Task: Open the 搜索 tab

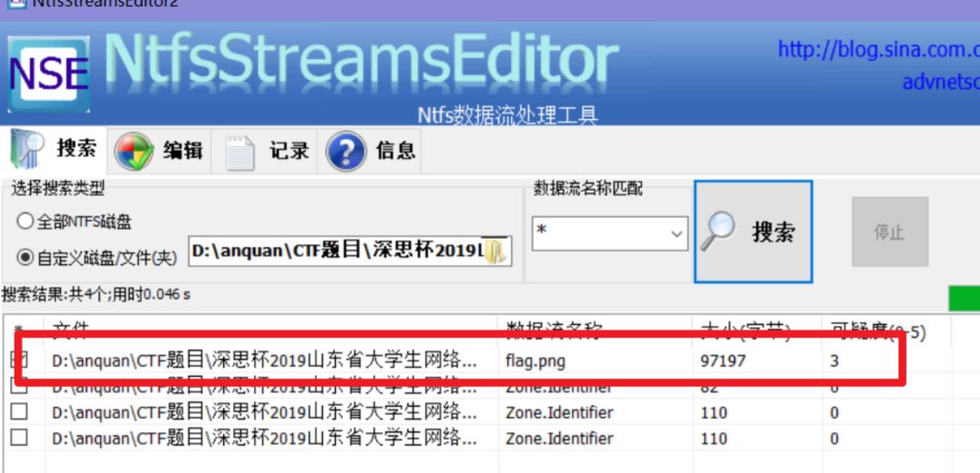Action: click(x=54, y=150)
